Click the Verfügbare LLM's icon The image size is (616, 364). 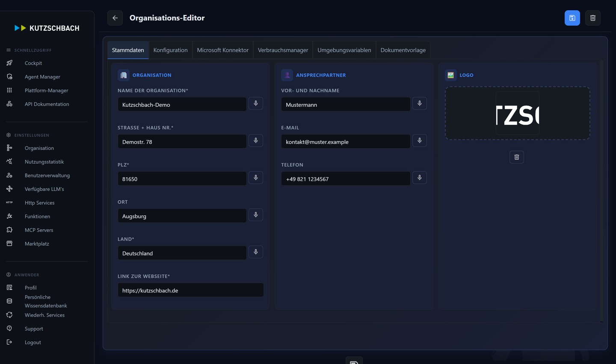(9, 189)
